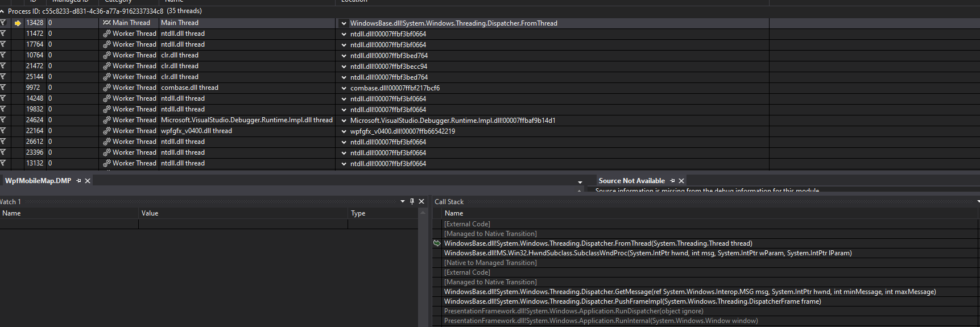Click worker thread icon for thread 11472

click(106, 34)
